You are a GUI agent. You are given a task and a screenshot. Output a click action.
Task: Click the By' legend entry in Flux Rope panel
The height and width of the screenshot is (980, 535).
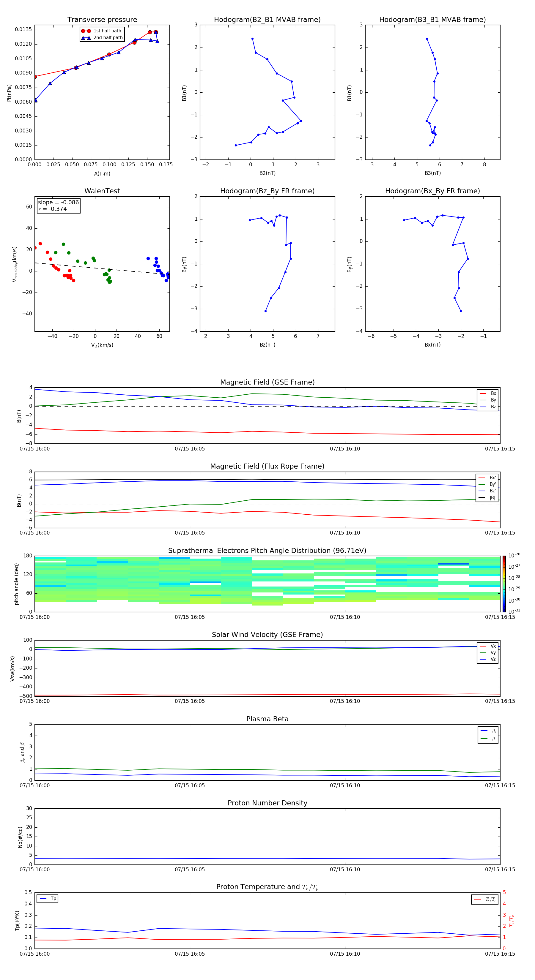pyautogui.click(x=487, y=484)
